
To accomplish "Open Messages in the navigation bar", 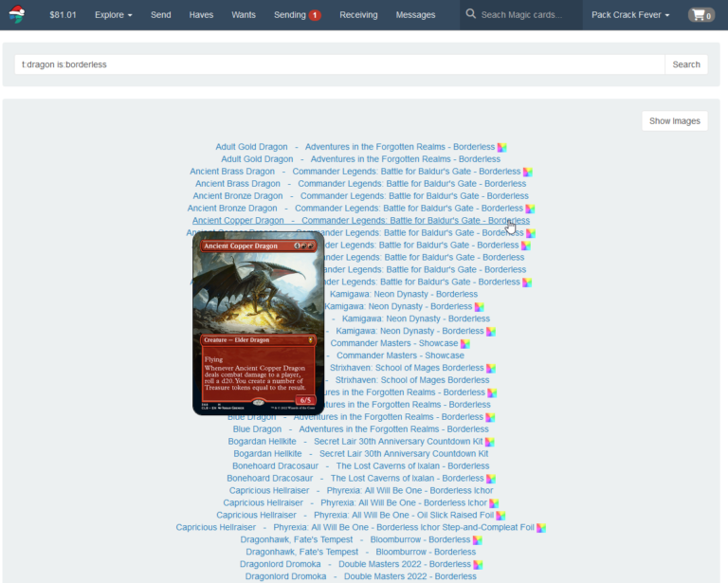I will click(x=415, y=15).
